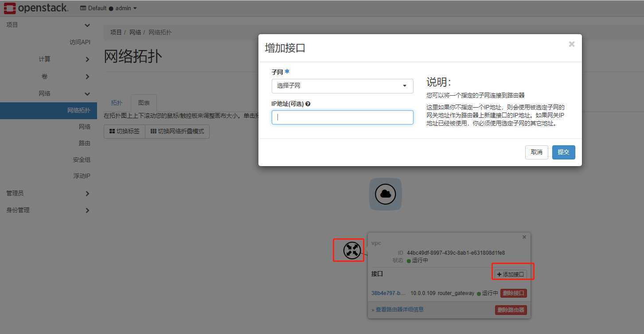The height and width of the screenshot is (334, 644).
Task: Submit the interface with 提交
Action: point(564,152)
